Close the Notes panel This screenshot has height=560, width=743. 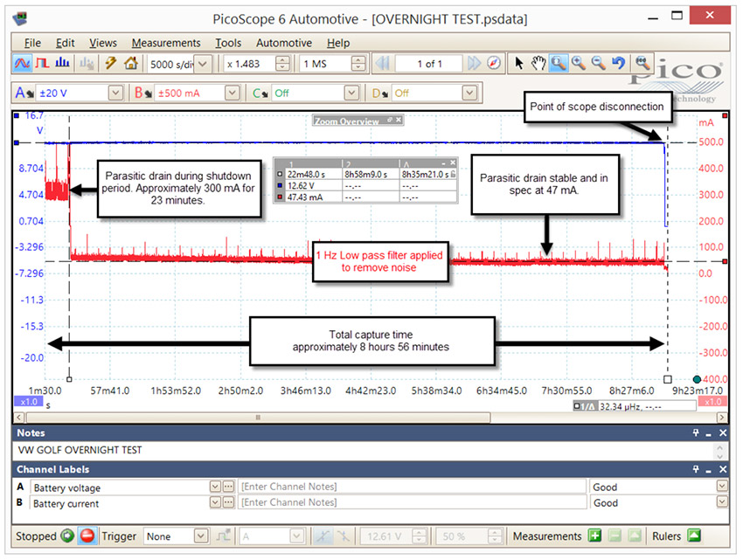pos(723,433)
